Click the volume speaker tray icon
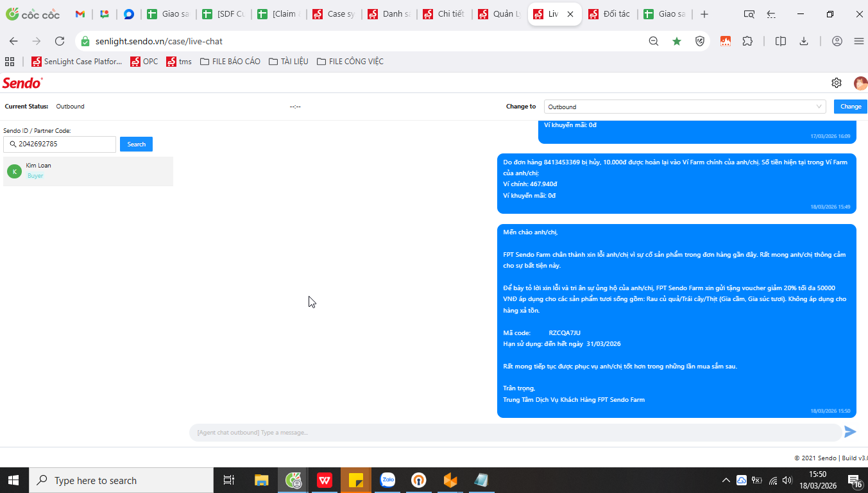This screenshot has width=868, height=493. (x=788, y=480)
